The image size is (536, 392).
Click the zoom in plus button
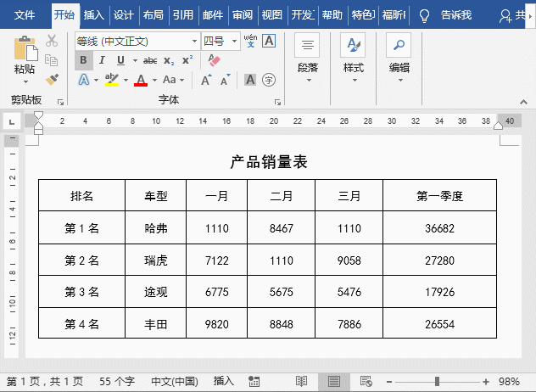(x=486, y=382)
